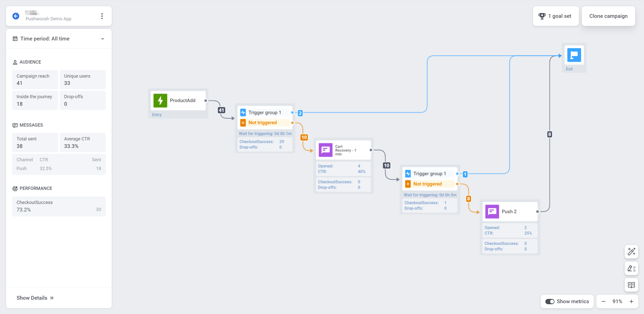The image size is (644, 314).
Task: Click the calendar icon beside Time period
Action: coord(15,39)
